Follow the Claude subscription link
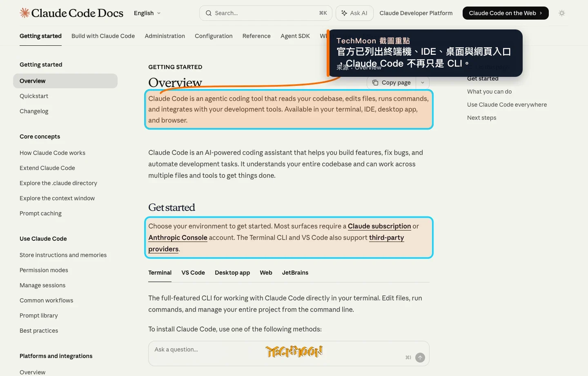This screenshot has width=588, height=376. click(379, 226)
